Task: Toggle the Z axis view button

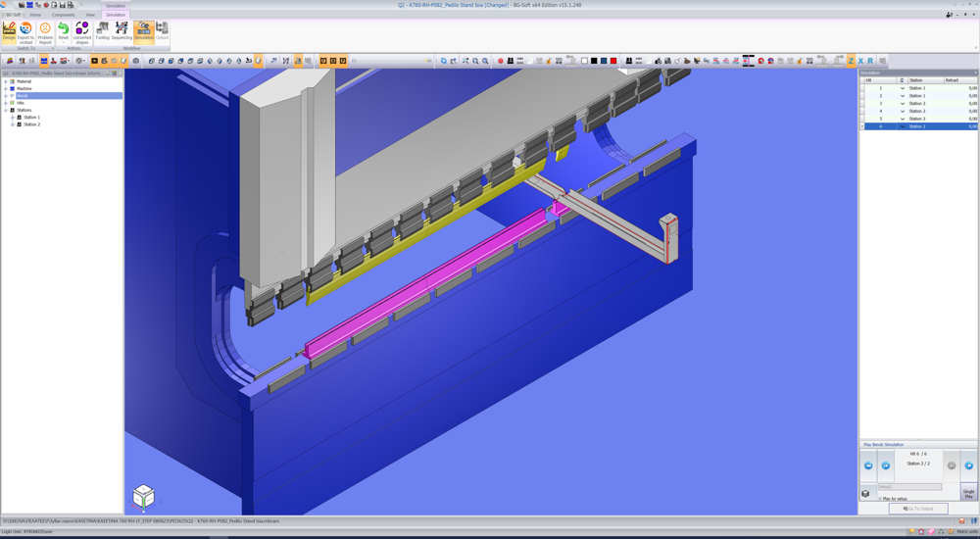Action: point(851,61)
